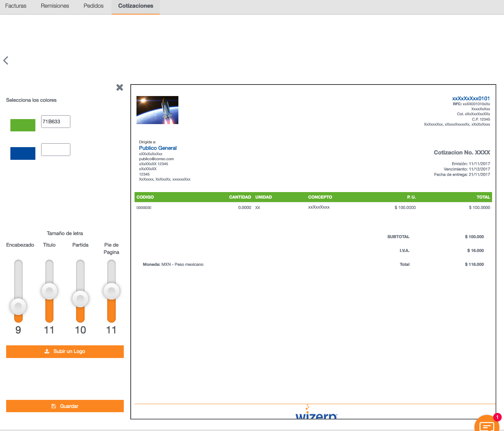The image size is (504, 431).
Task: Click the UNIDAD column header
Action: pos(264,197)
